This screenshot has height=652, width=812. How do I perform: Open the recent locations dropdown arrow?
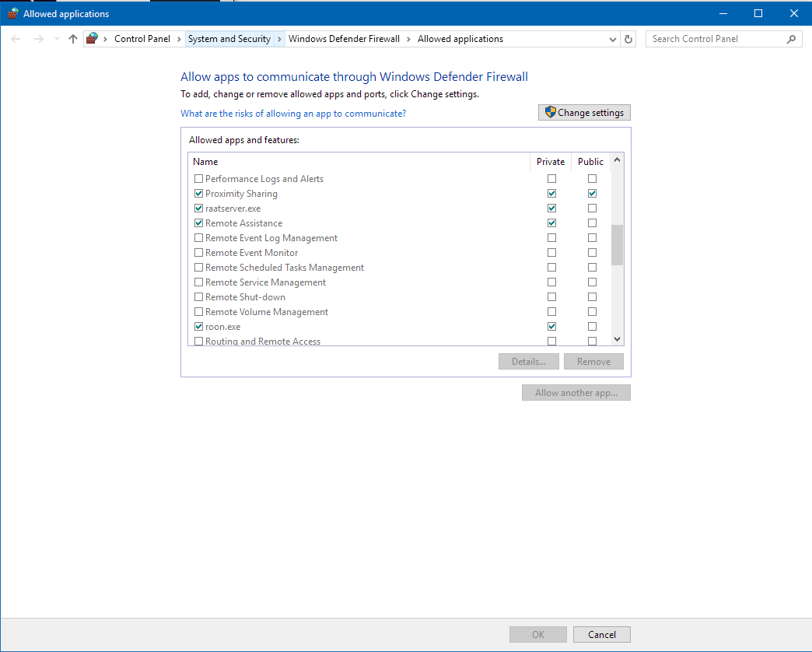pyautogui.click(x=57, y=39)
